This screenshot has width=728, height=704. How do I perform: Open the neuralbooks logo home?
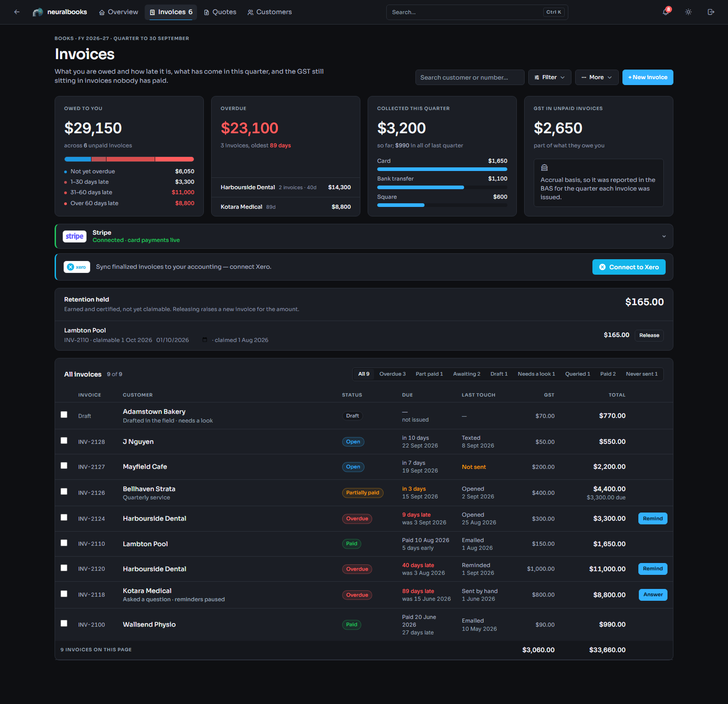click(x=60, y=12)
